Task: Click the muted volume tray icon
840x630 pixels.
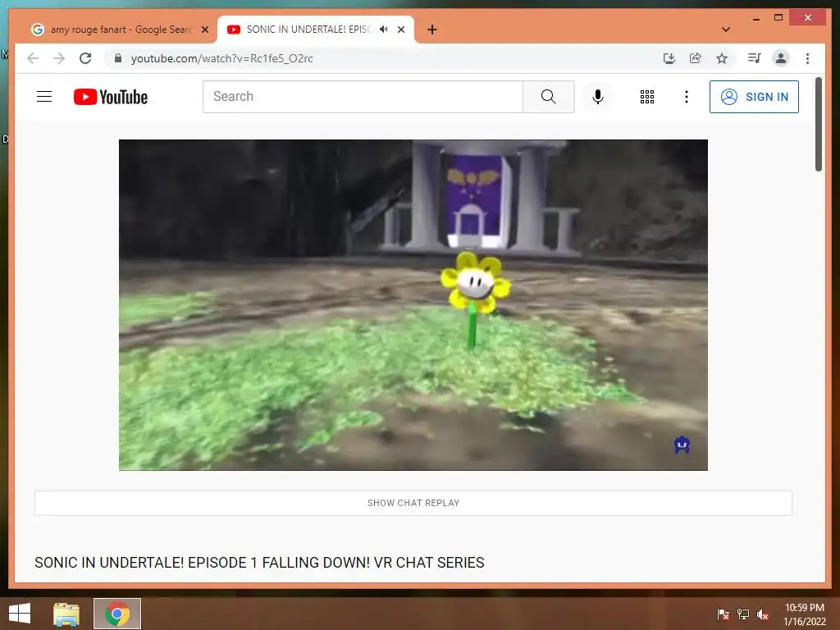Action: [763, 614]
